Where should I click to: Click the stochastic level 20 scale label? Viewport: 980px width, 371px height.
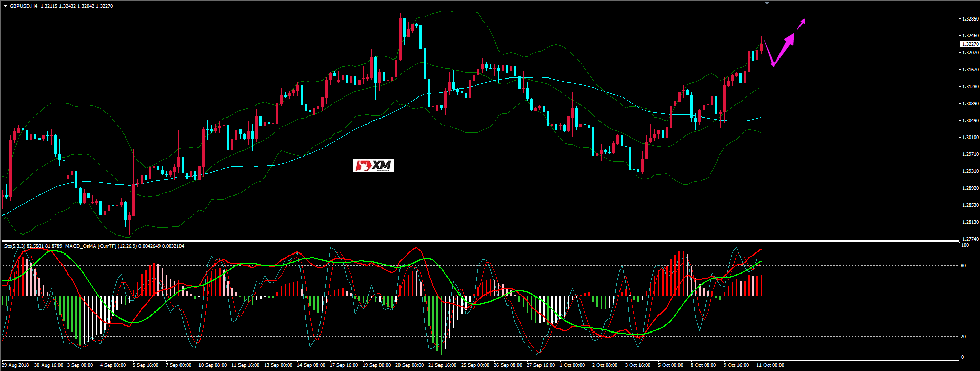click(x=963, y=337)
